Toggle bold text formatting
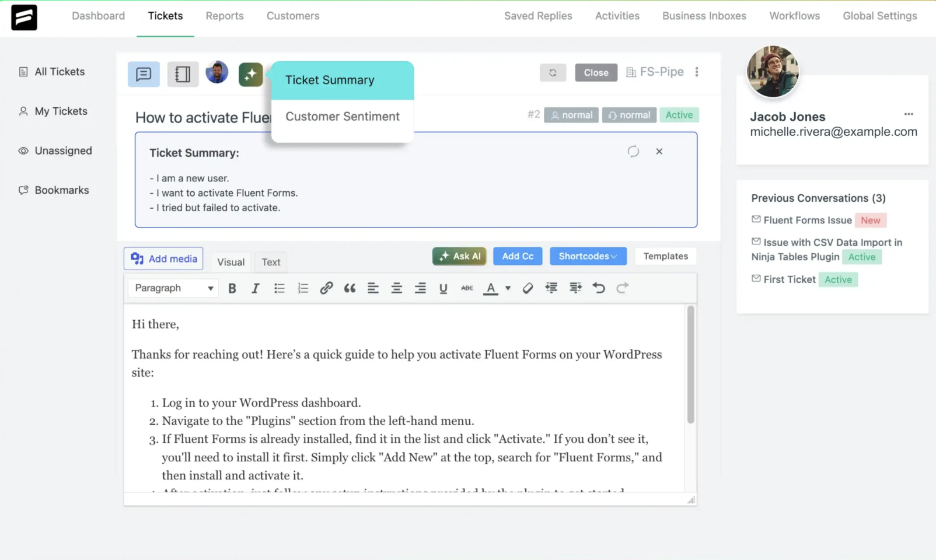936x560 pixels. coord(232,288)
